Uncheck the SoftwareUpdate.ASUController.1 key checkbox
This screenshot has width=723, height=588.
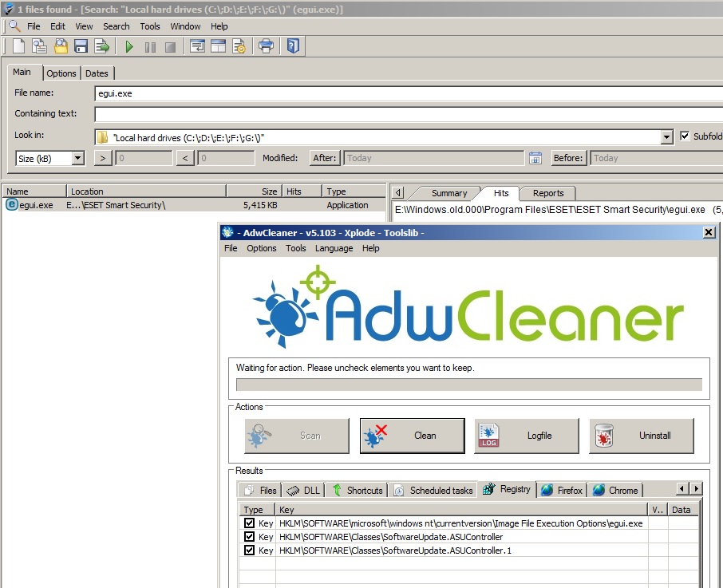coord(249,550)
